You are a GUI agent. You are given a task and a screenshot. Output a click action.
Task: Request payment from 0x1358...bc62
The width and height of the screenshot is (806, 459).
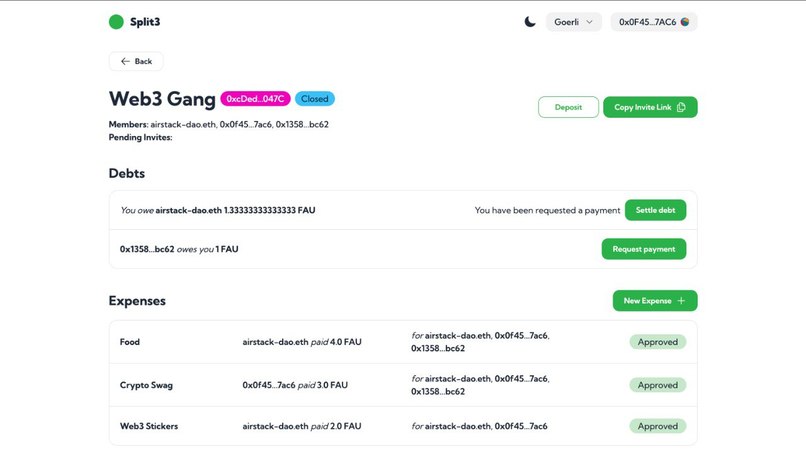(x=644, y=249)
